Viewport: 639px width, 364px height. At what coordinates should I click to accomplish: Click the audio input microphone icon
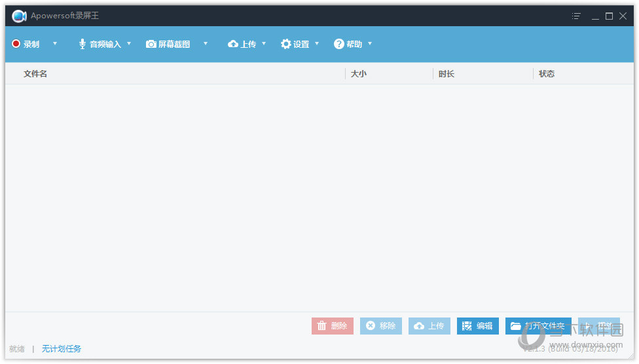click(x=82, y=44)
